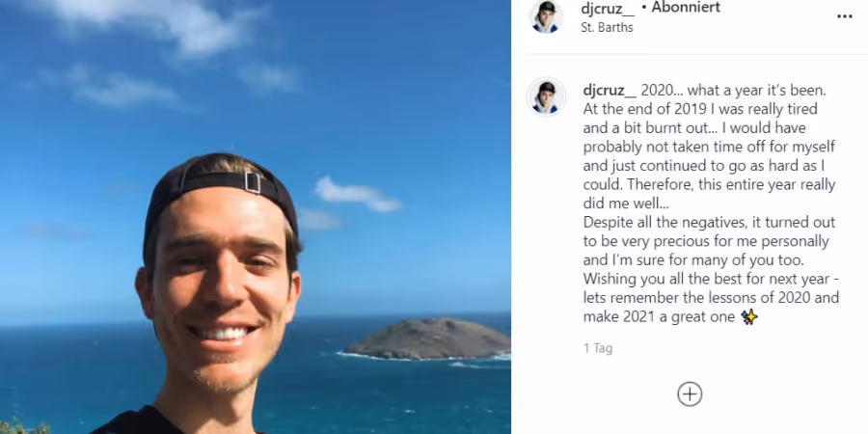Select the small avatar beside the caption
This screenshot has width=868, height=434.
(547, 96)
